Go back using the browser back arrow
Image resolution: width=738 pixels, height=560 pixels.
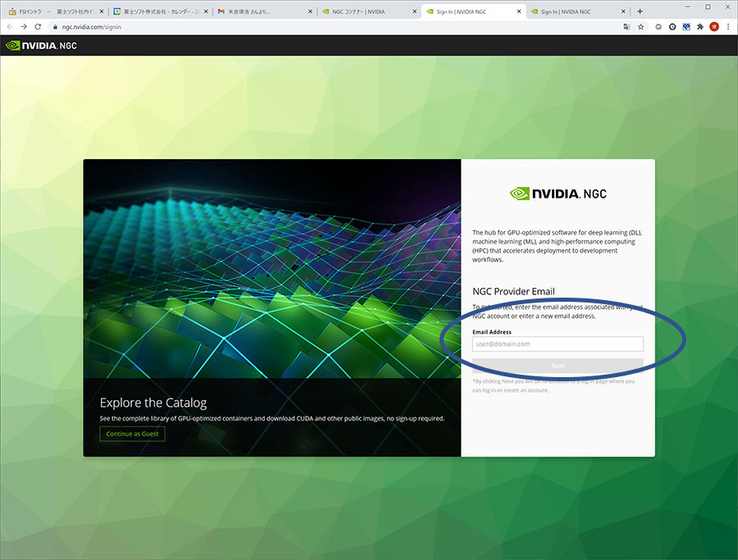coord(10,27)
